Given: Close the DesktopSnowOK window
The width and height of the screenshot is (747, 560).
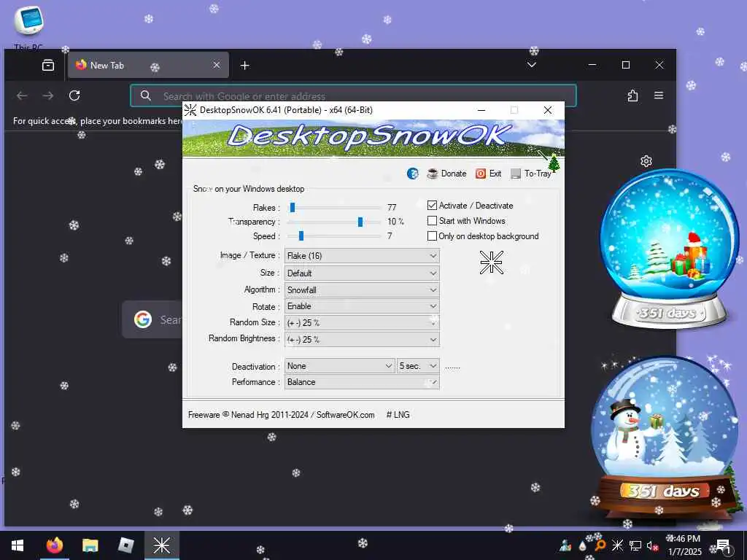Looking at the screenshot, I should click(x=548, y=110).
